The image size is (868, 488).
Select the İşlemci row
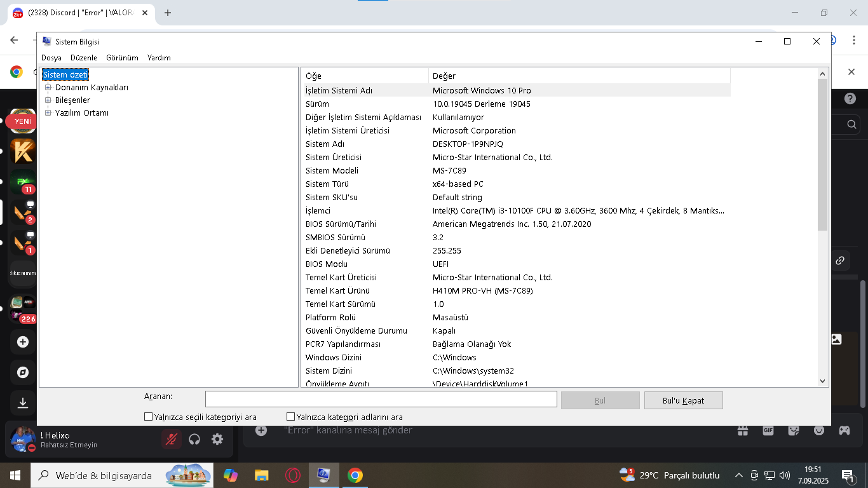click(516, 211)
